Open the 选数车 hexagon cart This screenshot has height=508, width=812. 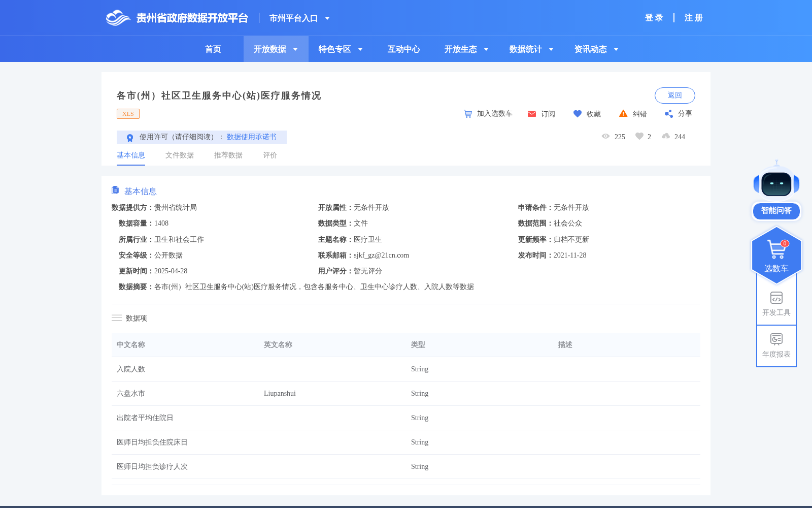(x=776, y=255)
